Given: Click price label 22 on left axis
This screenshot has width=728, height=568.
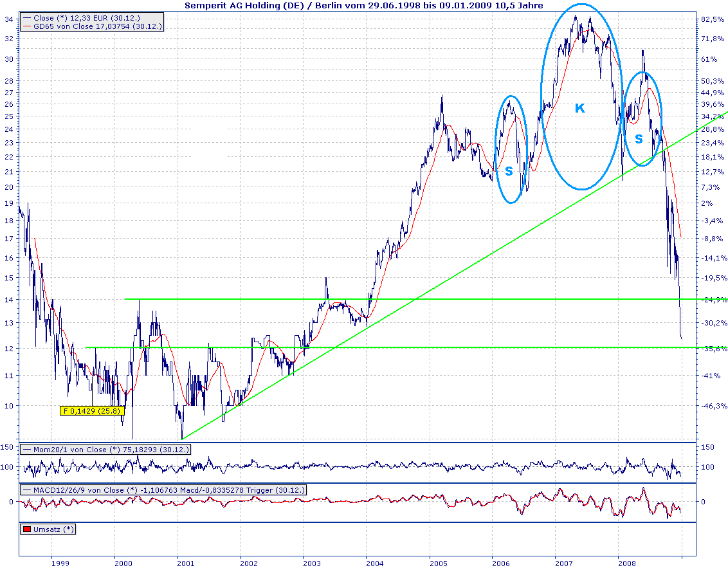Looking at the screenshot, I should click(9, 156).
